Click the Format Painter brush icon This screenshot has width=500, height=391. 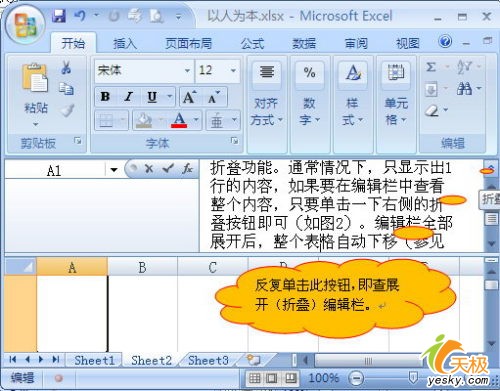tap(67, 110)
